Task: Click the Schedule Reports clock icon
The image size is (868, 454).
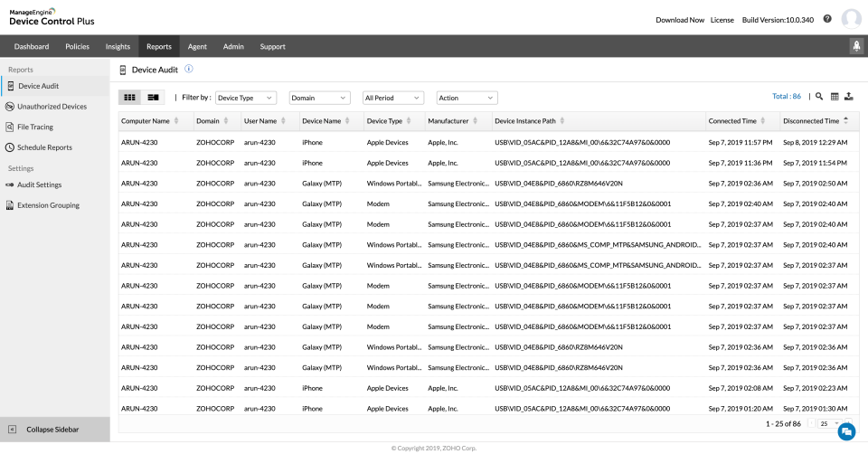Action: click(9, 147)
